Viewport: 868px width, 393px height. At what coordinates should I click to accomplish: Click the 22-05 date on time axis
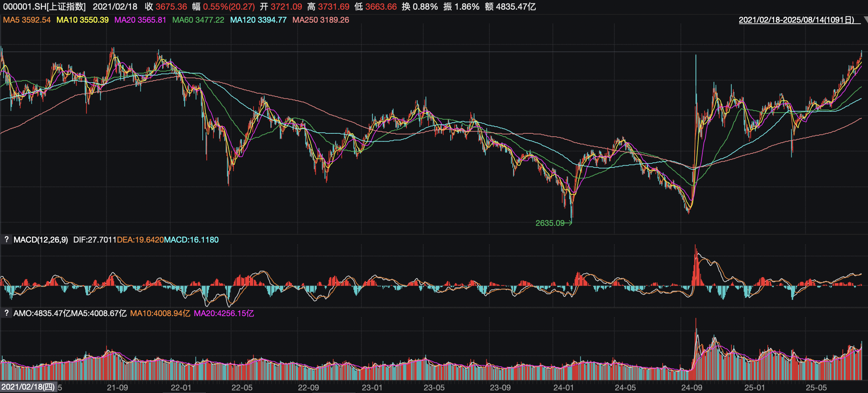click(242, 388)
